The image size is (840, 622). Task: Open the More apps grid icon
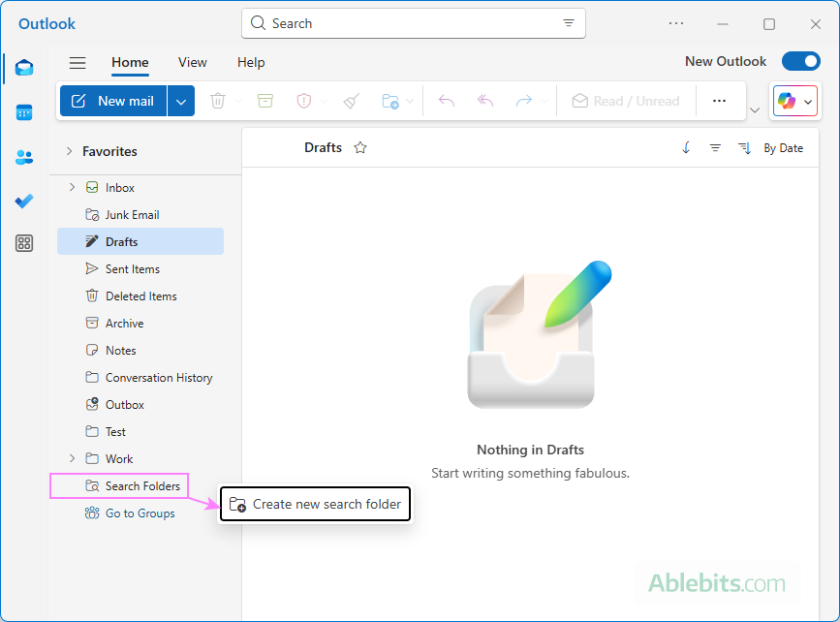tap(24, 244)
